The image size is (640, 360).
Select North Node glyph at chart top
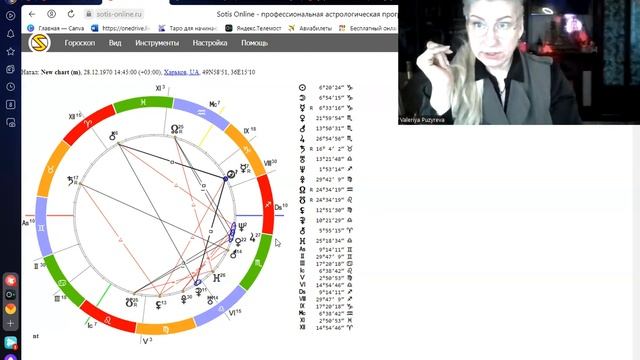(176, 129)
